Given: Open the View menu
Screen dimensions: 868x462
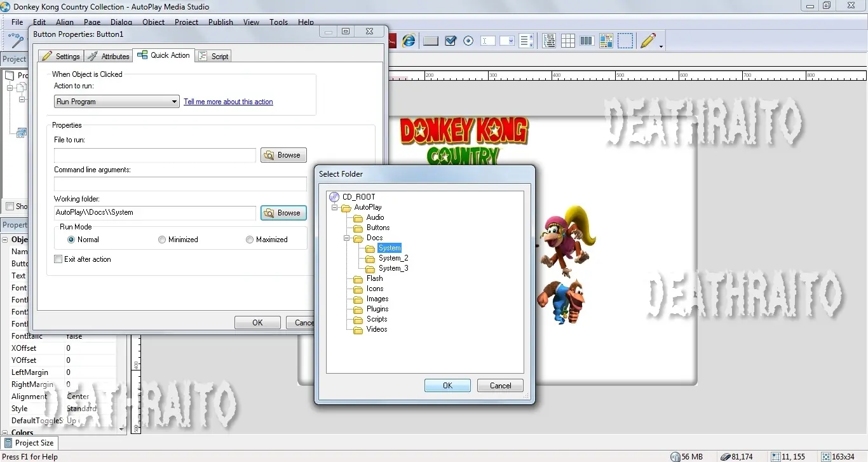Looking at the screenshot, I should click(x=251, y=22).
